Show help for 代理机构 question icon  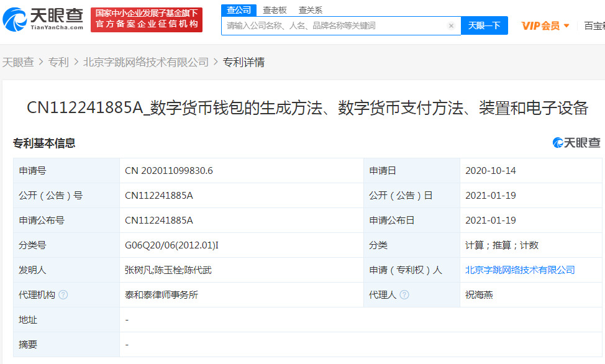coord(63,295)
